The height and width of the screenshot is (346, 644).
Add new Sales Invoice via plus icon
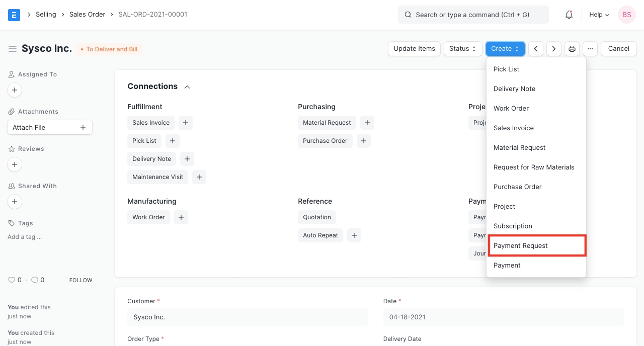pyautogui.click(x=186, y=123)
